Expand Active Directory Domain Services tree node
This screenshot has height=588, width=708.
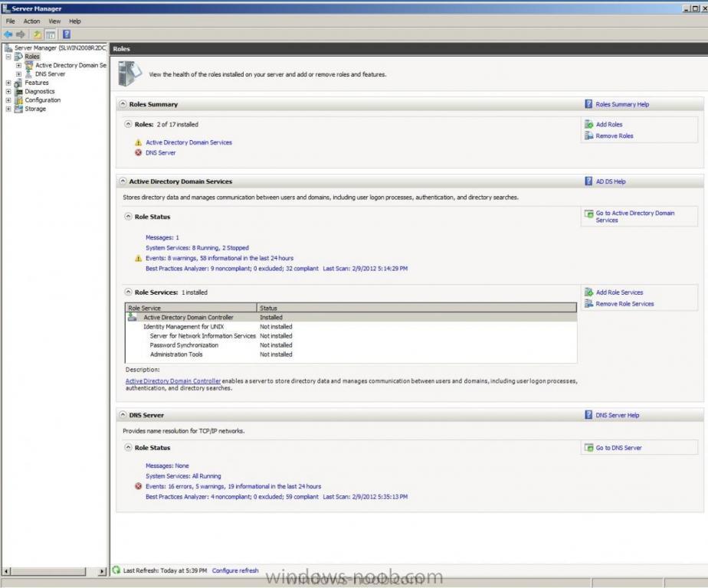pyautogui.click(x=18, y=65)
